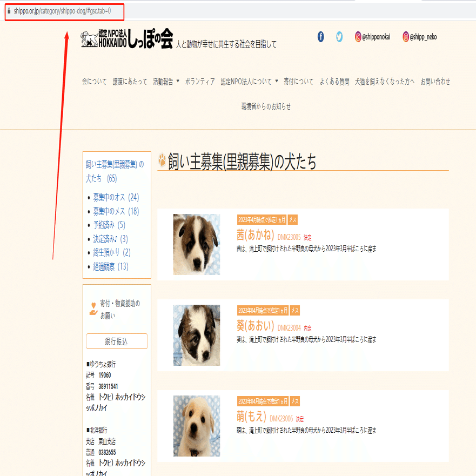Viewport: 476px width, 476px height.
Task: Click ID text DMK23006
Action: point(281,419)
